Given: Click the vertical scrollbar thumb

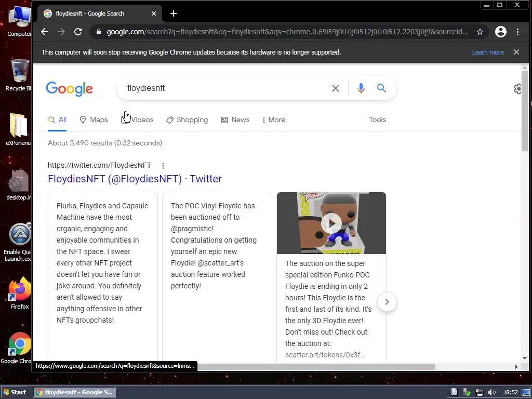Looking at the screenshot, I should 525,111.
